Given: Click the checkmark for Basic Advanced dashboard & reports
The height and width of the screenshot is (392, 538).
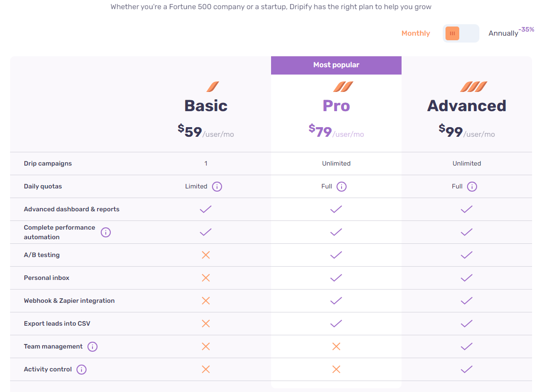Looking at the screenshot, I should pos(206,209).
